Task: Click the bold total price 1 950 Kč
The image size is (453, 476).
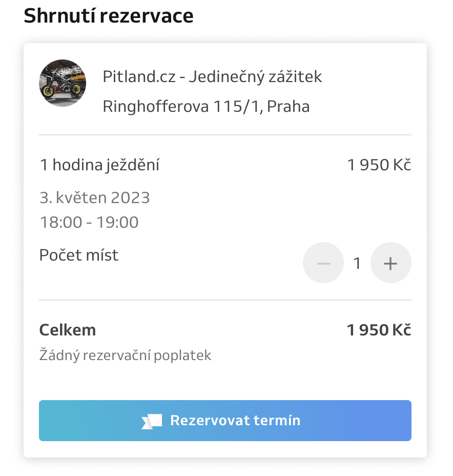Action: (x=379, y=330)
